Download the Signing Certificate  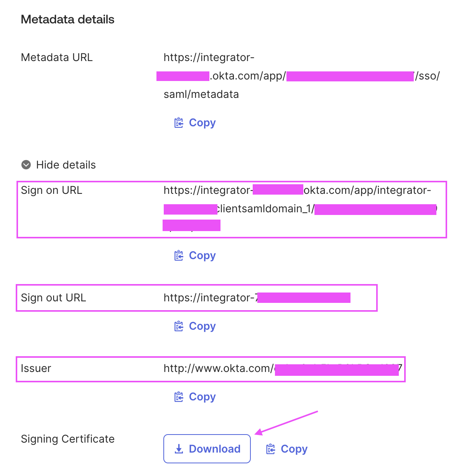click(x=207, y=448)
